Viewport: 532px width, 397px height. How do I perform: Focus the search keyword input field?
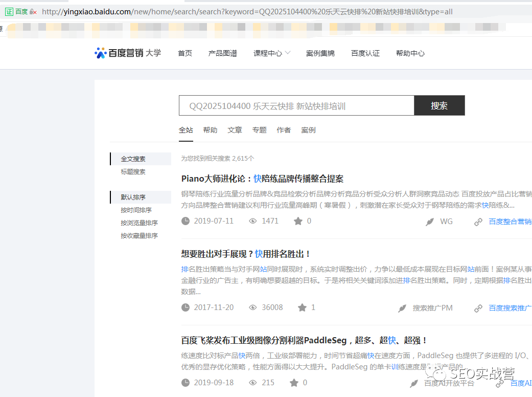tap(296, 105)
